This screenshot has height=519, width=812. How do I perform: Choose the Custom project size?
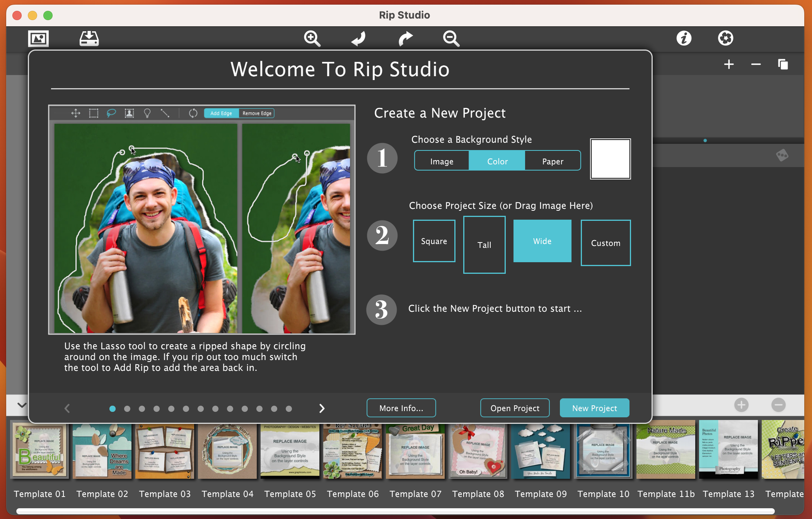(x=606, y=243)
